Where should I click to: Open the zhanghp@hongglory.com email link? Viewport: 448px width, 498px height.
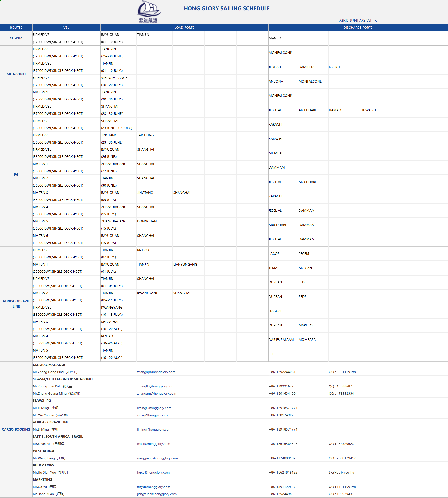click(x=156, y=372)
